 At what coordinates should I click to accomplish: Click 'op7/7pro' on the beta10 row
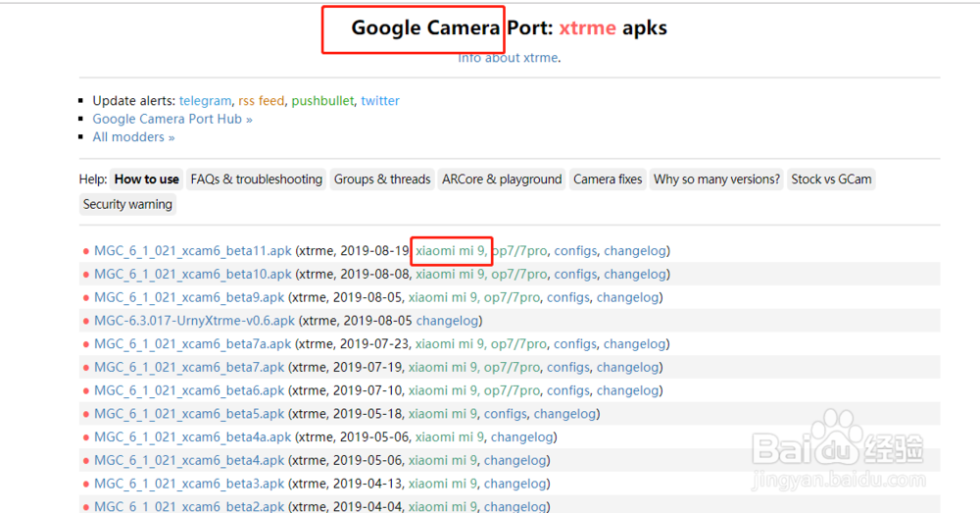(519, 274)
